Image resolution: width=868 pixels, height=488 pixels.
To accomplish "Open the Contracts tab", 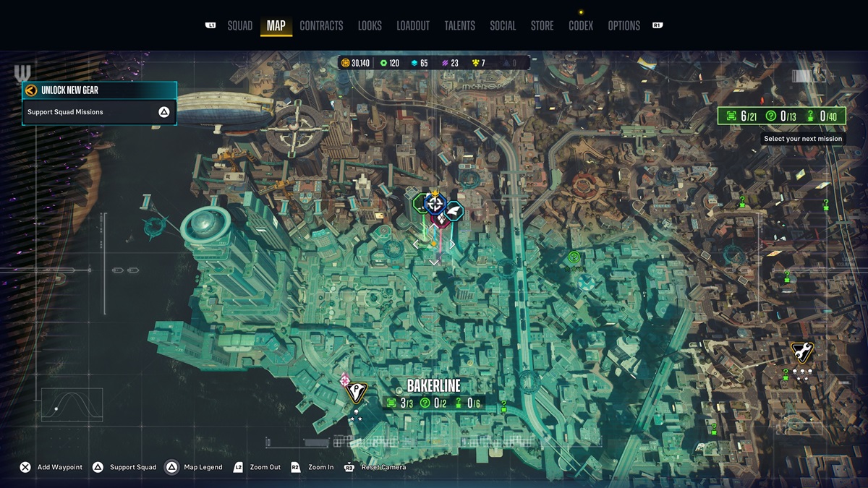I will [x=321, y=26].
